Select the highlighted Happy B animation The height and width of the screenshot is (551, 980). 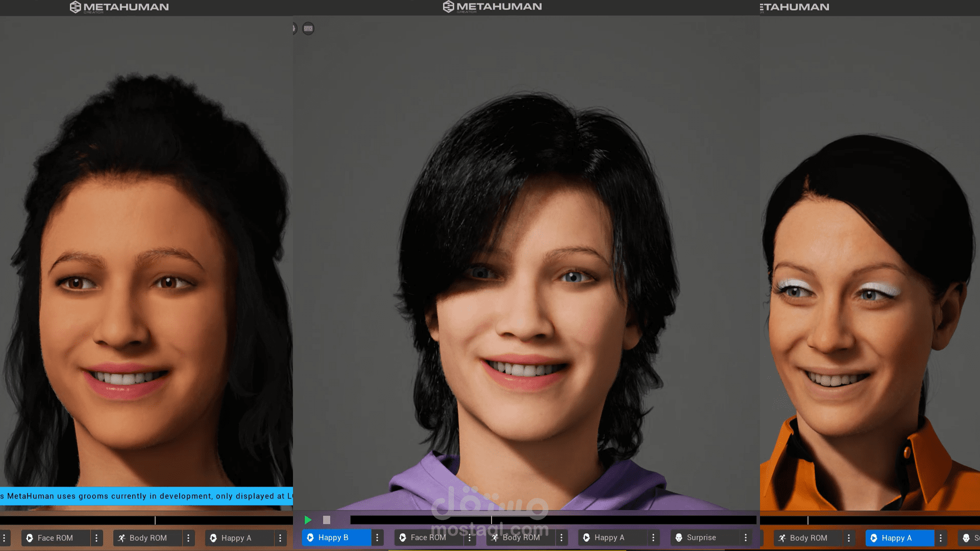click(x=333, y=537)
